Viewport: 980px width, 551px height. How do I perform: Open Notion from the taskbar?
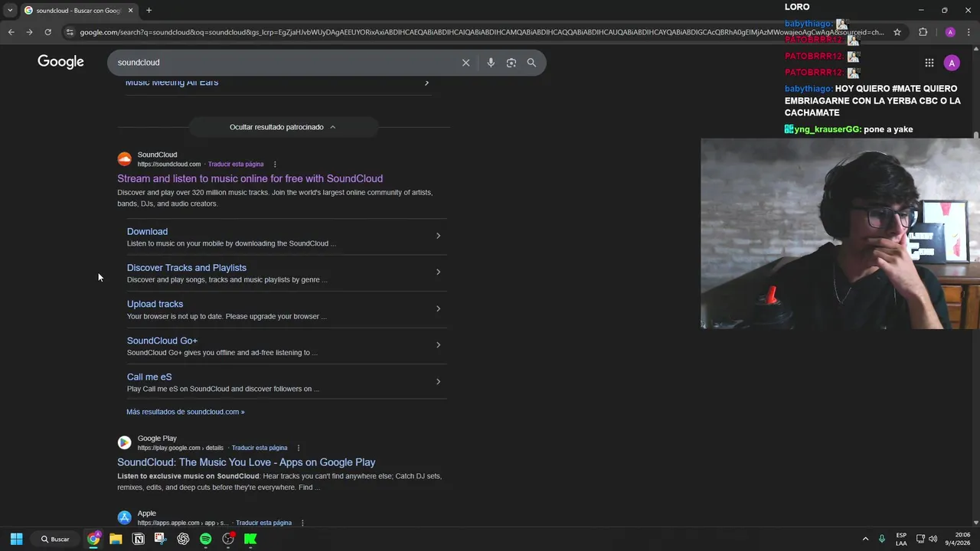coord(139,539)
